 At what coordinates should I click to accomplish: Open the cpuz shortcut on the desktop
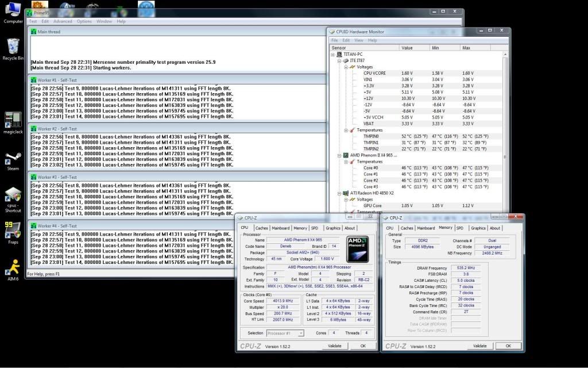coord(13,195)
